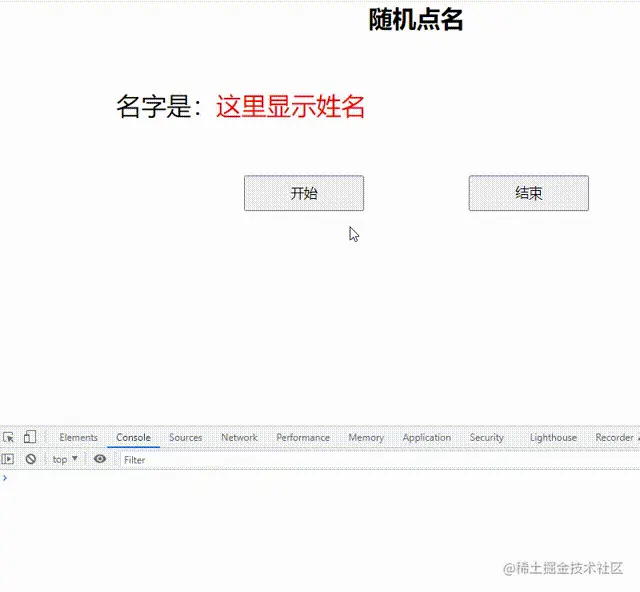
Task: Clear the console with the ban icon
Action: [x=31, y=459]
